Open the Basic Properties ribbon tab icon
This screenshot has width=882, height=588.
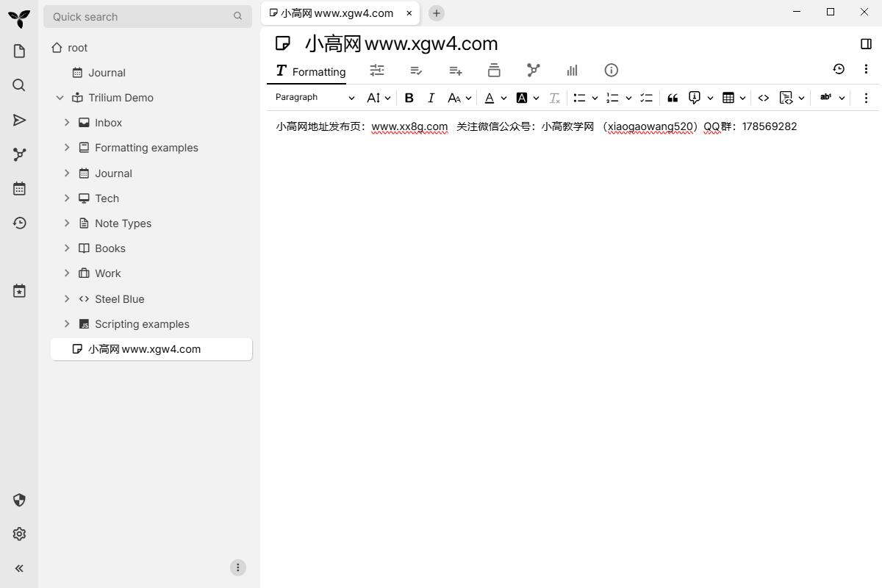coord(377,71)
